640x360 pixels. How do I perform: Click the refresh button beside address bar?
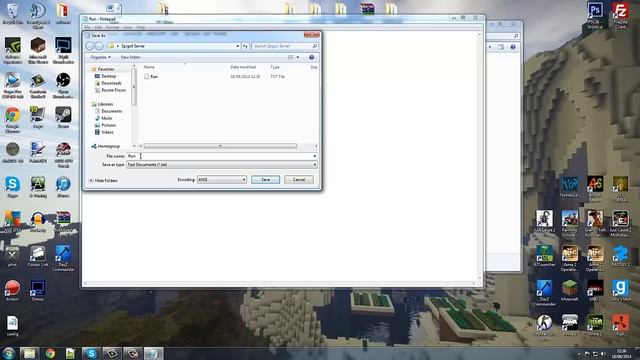[x=245, y=46]
